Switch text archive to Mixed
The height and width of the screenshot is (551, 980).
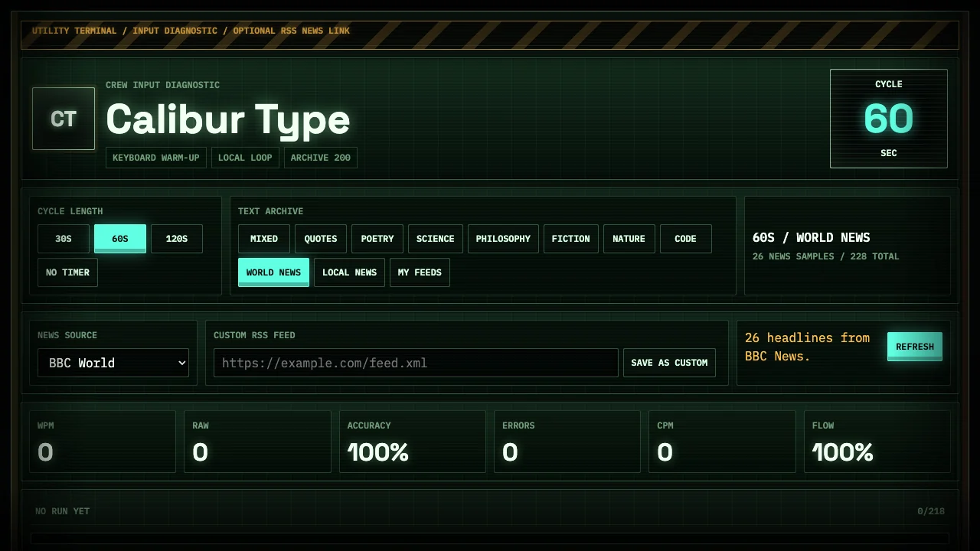pos(264,239)
